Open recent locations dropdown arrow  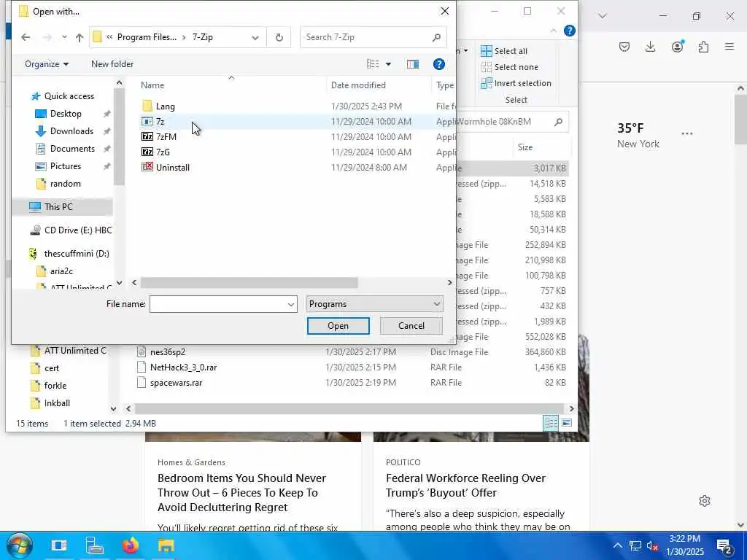click(x=64, y=37)
